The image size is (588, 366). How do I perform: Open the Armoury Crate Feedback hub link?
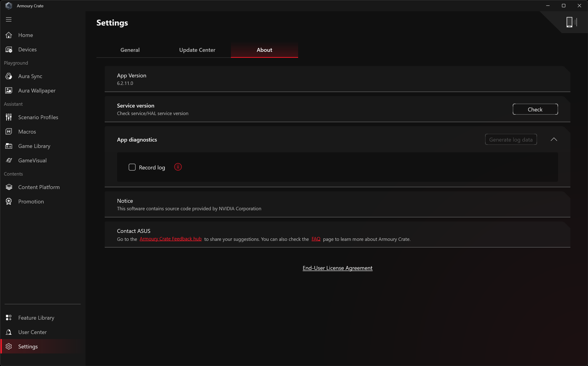tap(170, 239)
